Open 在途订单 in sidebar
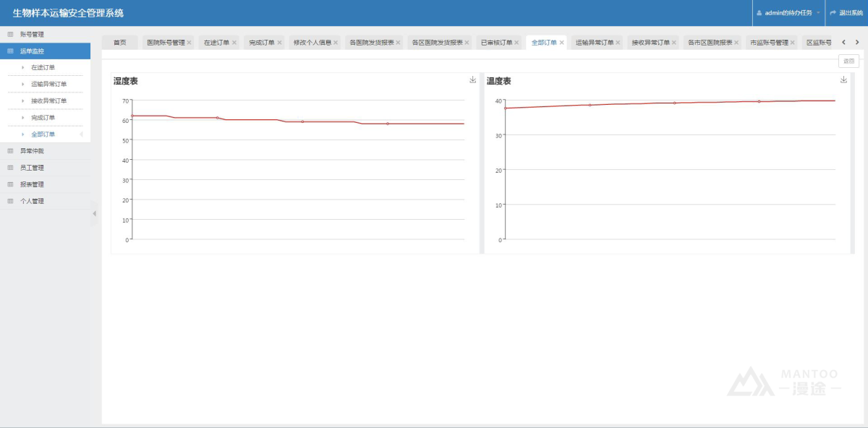 43,67
